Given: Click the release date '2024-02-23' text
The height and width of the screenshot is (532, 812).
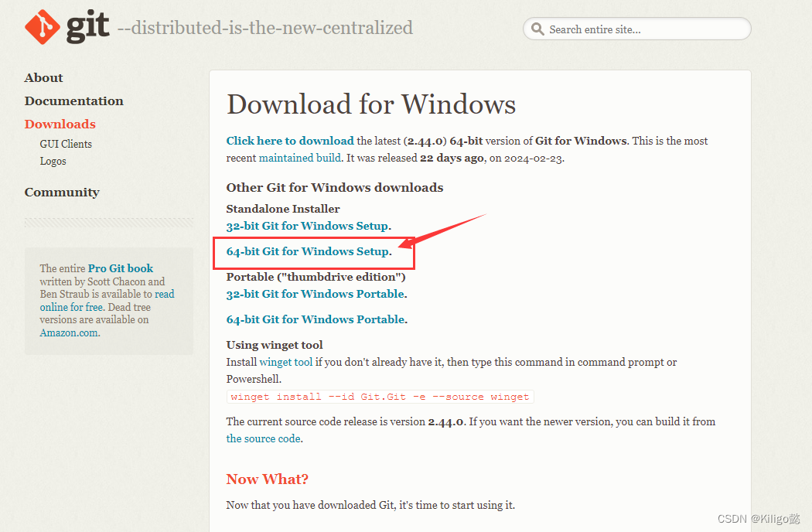Looking at the screenshot, I should [533, 158].
